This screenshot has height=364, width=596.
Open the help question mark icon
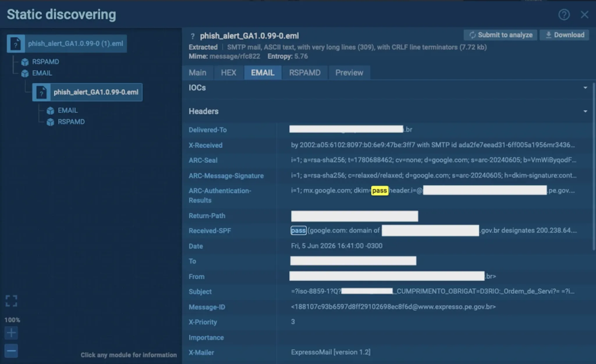(564, 15)
